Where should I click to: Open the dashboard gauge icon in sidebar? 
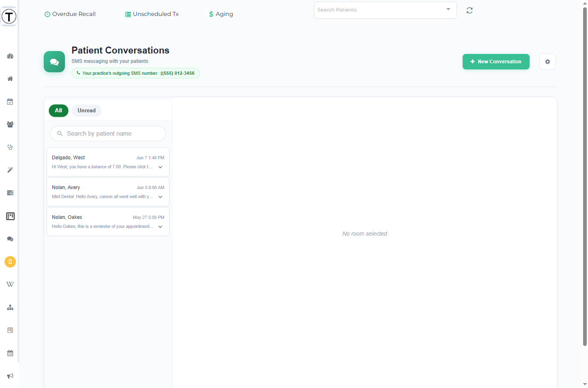[10, 56]
